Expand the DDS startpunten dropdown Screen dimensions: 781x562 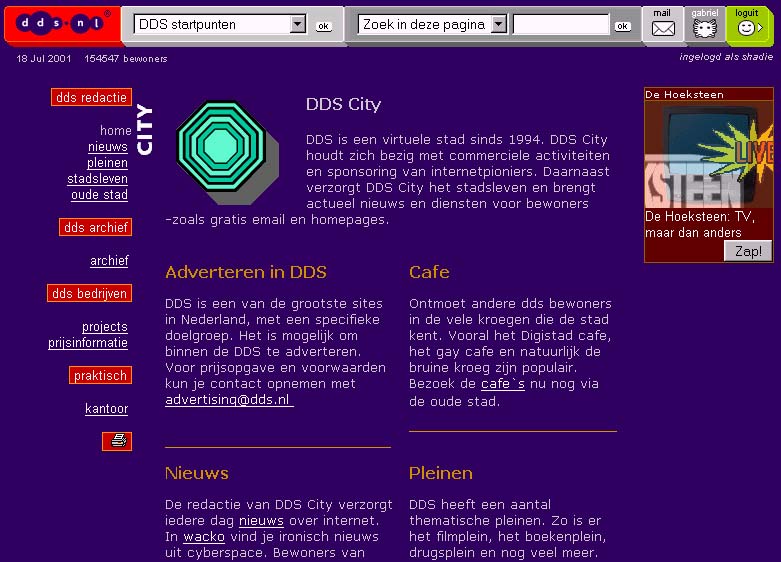tap(297, 25)
